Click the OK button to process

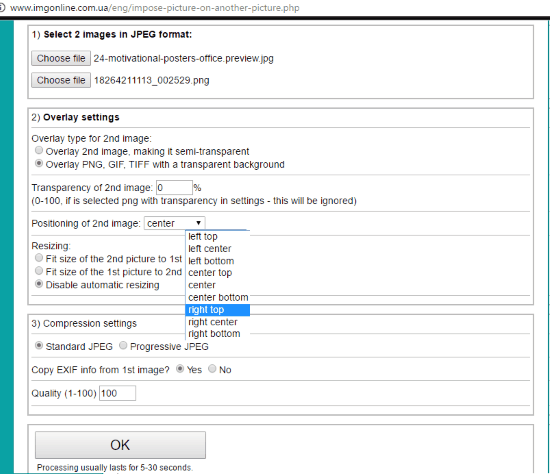tap(120, 445)
